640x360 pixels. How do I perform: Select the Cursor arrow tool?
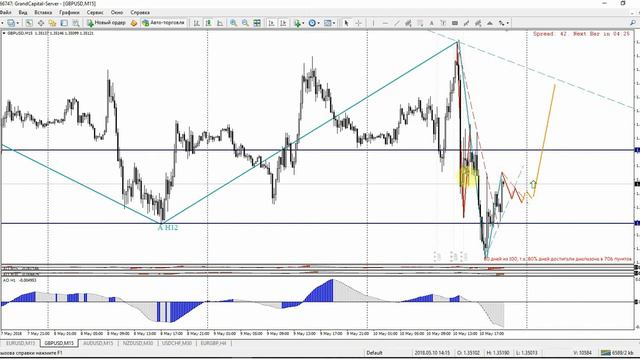click(x=346, y=23)
